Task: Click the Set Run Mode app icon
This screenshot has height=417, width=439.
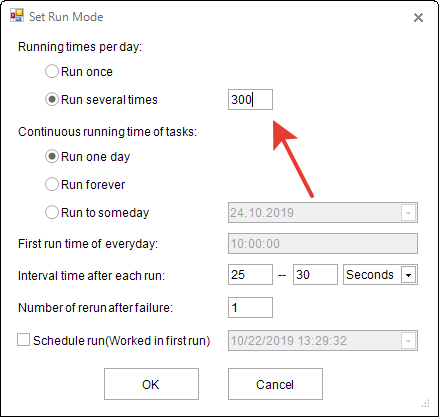Action: coord(17,16)
